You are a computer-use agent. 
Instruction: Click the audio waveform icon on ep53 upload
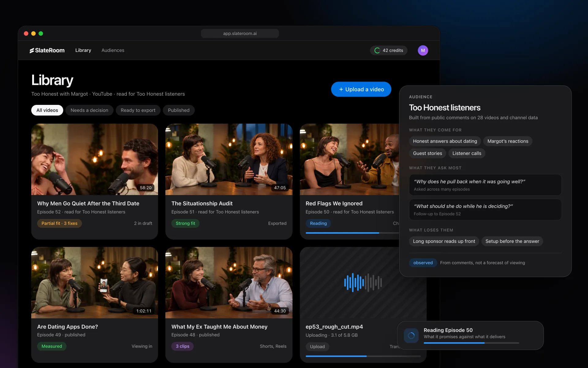pos(363,282)
